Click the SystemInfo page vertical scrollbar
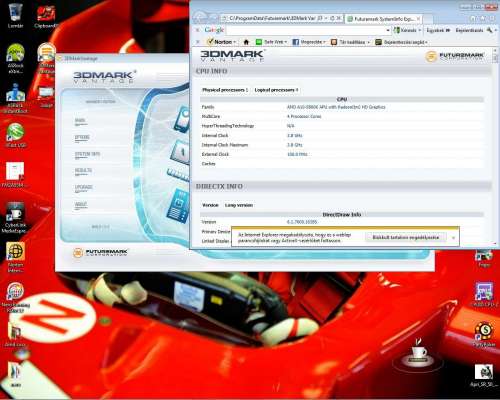Viewport: 500px width, 400px height. click(495, 147)
